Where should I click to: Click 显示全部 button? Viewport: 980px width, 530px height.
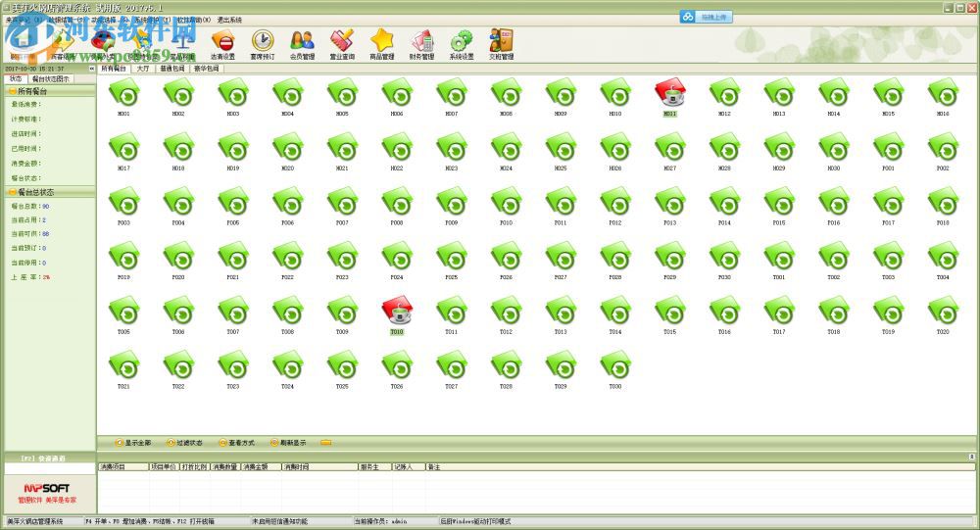click(x=133, y=443)
